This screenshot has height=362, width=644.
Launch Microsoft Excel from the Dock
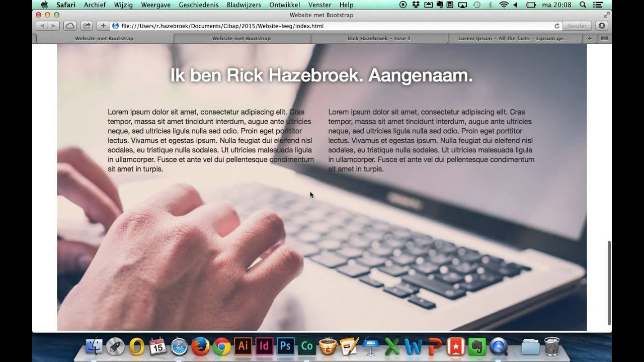tap(392, 346)
